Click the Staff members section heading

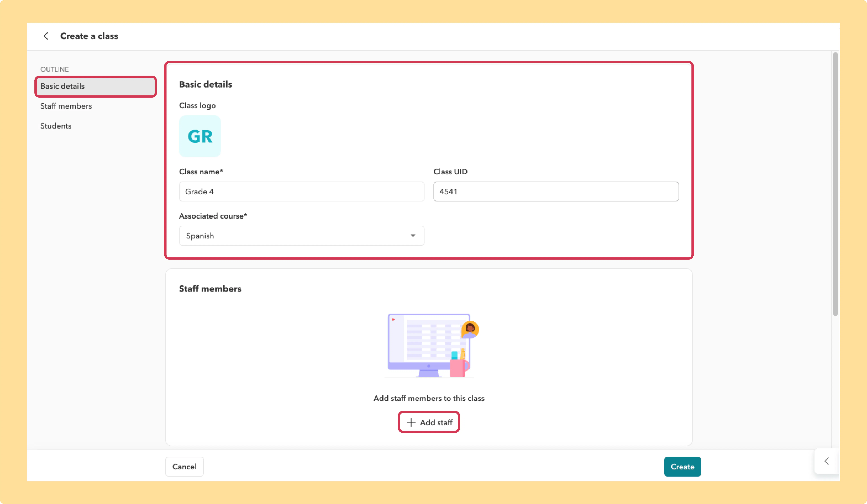[x=210, y=289]
